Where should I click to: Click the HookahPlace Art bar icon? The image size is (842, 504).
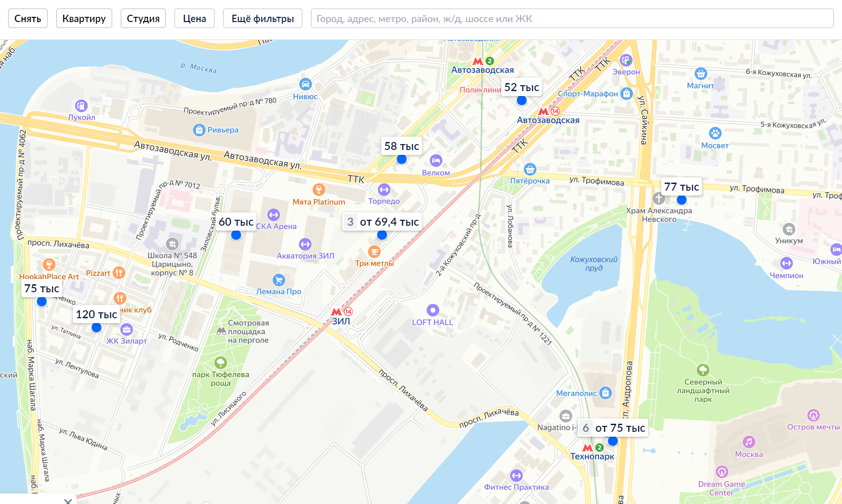[49, 264]
